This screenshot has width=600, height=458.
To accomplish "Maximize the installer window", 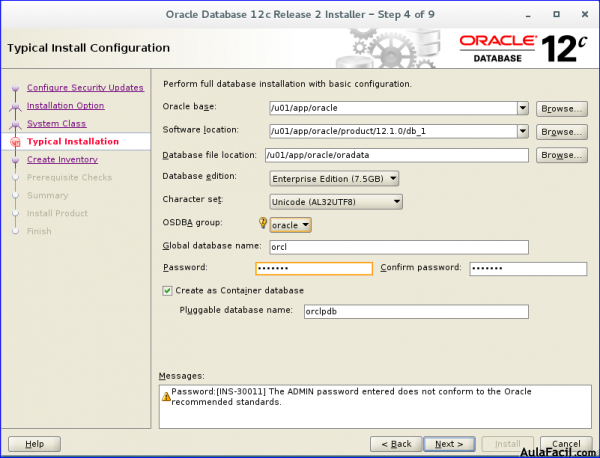I will 556,15.
